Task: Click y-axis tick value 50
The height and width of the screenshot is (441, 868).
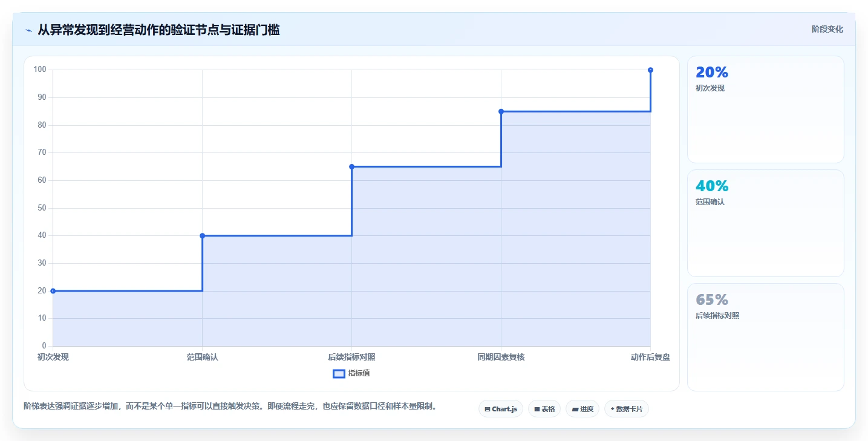Action: 42,208
